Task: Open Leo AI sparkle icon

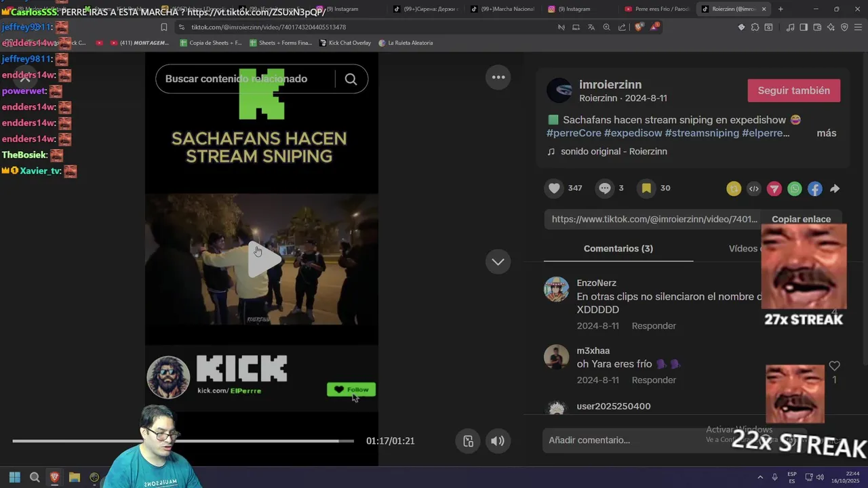Action: pyautogui.click(x=831, y=27)
